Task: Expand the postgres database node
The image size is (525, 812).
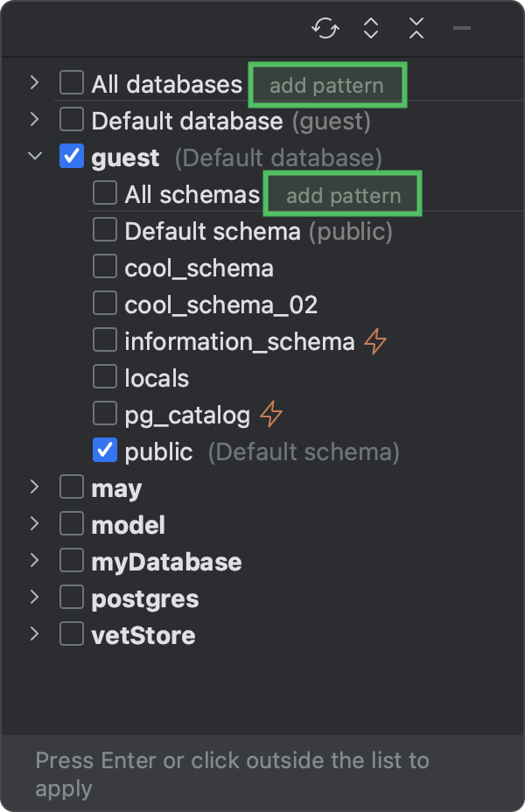Action: [34, 598]
